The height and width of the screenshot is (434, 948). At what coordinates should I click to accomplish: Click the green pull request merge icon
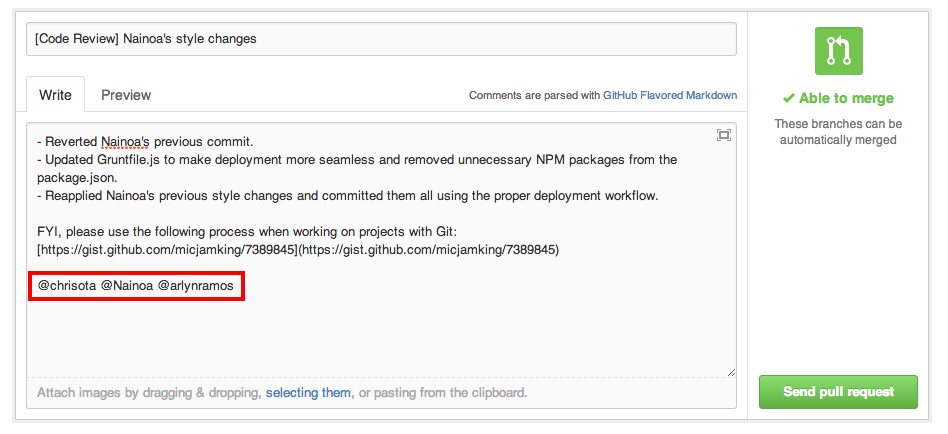click(x=838, y=51)
